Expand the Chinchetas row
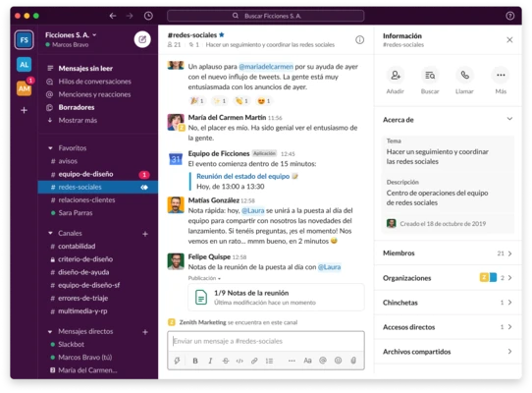 pyautogui.click(x=448, y=303)
